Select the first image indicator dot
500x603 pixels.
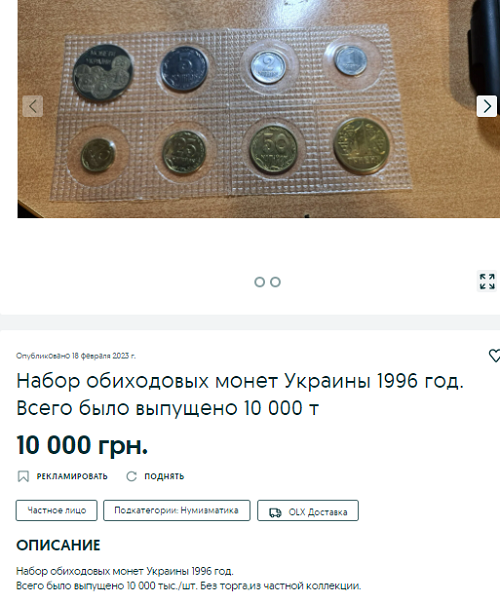pyautogui.click(x=260, y=282)
